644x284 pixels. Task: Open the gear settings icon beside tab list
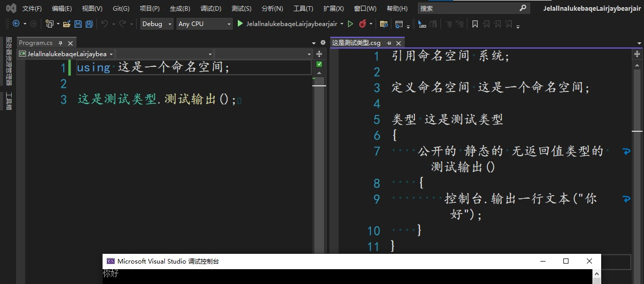tap(323, 43)
